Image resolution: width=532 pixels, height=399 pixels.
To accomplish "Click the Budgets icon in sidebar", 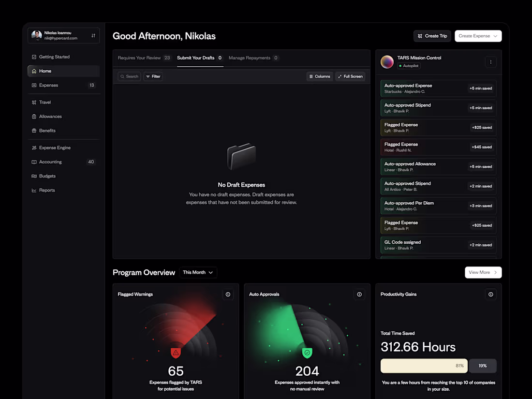I will (34, 176).
